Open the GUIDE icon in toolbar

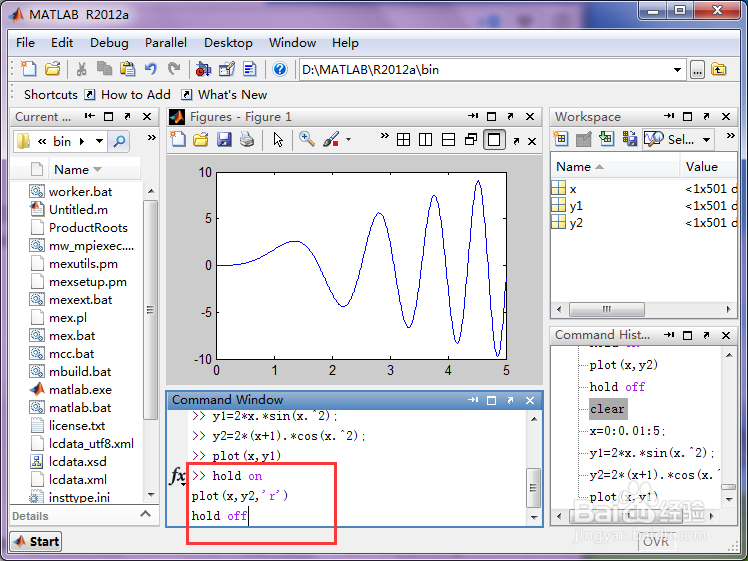[227, 70]
